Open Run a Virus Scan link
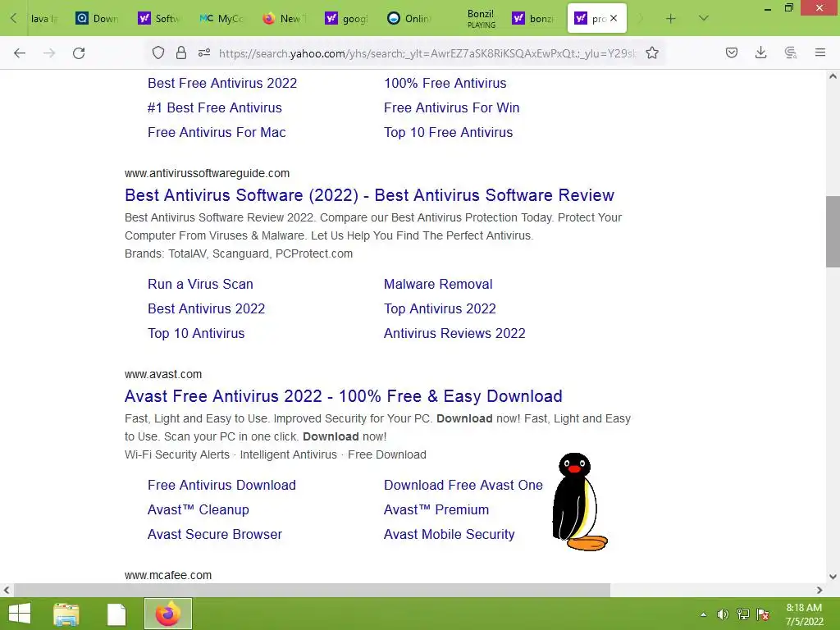Screen dimensions: 840x630 (x=200, y=284)
